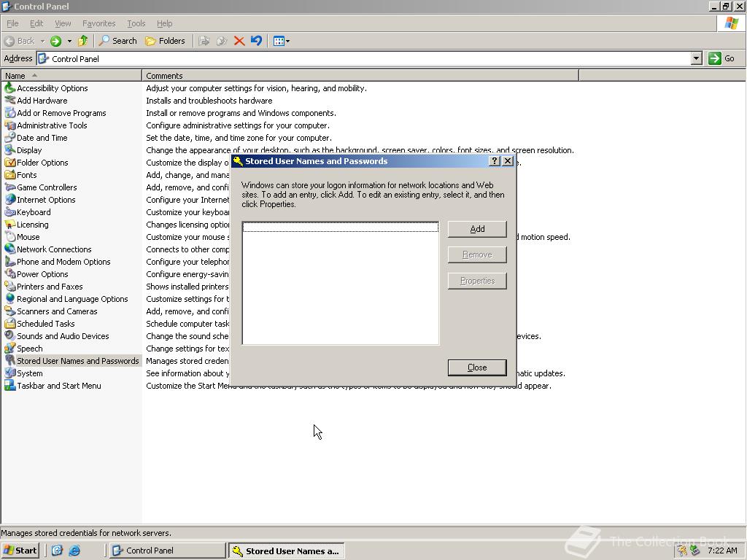Click the red Delete X toolbar icon
The height and width of the screenshot is (560, 747).
click(x=239, y=41)
